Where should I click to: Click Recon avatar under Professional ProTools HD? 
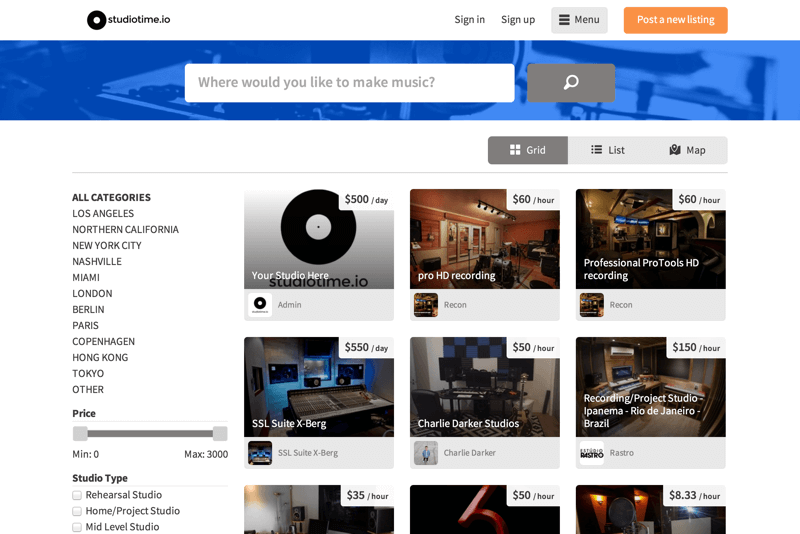pos(592,305)
